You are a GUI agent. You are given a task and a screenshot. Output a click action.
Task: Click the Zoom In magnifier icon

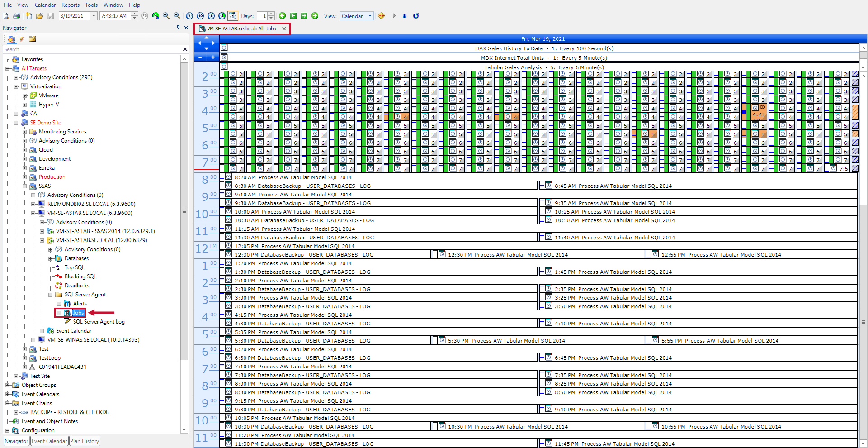[x=177, y=16]
